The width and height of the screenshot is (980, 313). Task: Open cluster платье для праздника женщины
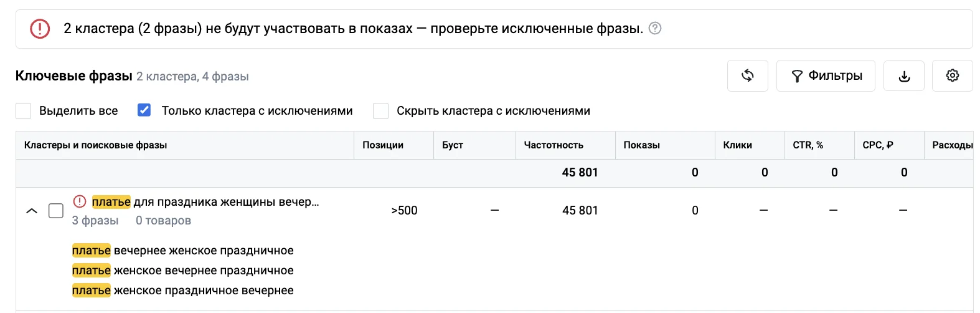(x=205, y=202)
